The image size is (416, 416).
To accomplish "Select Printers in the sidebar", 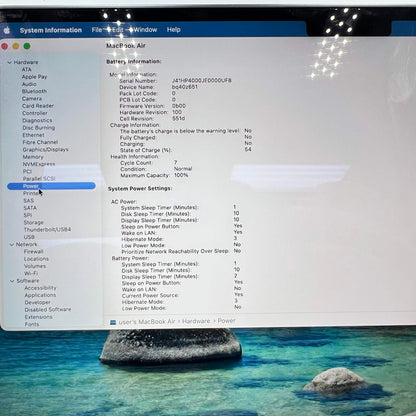I will [x=31, y=193].
